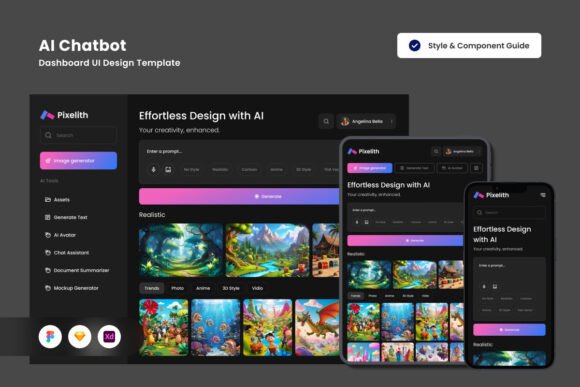Open the red dragon thumbnail on desktop
580x387 pixels.
coord(317,327)
